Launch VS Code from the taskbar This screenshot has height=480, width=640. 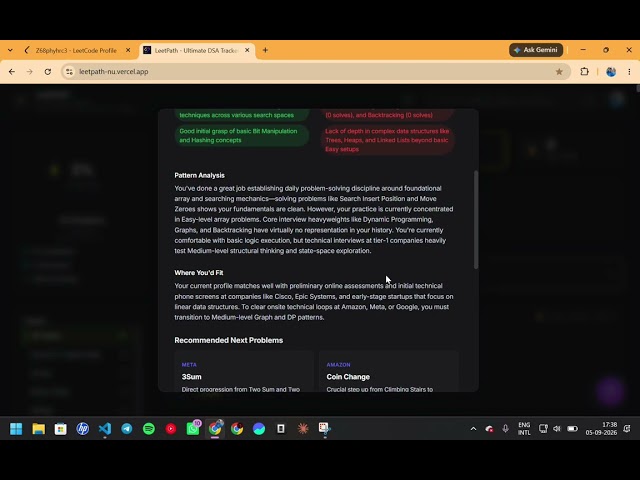[105, 429]
